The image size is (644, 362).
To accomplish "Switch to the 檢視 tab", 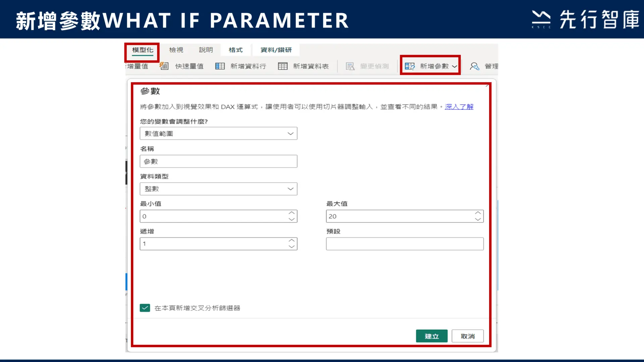I will 176,50.
